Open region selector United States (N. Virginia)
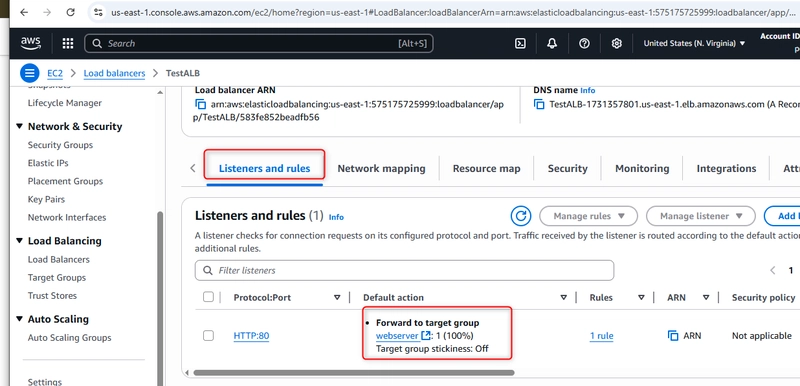800x386 pixels. click(x=694, y=43)
